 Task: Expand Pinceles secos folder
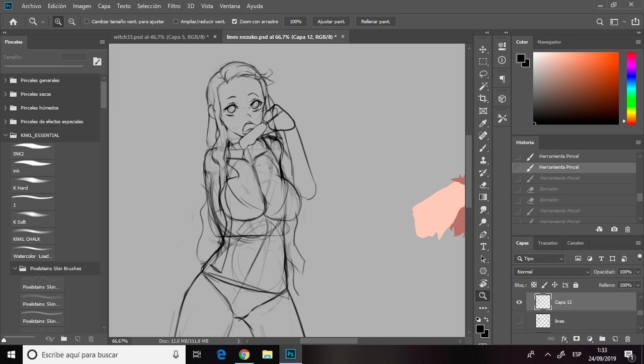pos(6,94)
